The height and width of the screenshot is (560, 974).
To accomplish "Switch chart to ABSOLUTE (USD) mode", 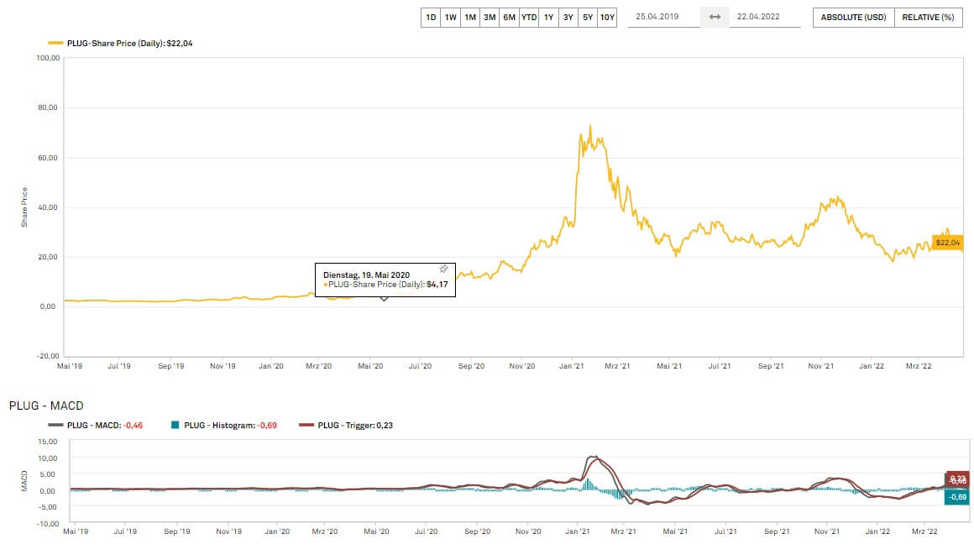I will point(853,18).
